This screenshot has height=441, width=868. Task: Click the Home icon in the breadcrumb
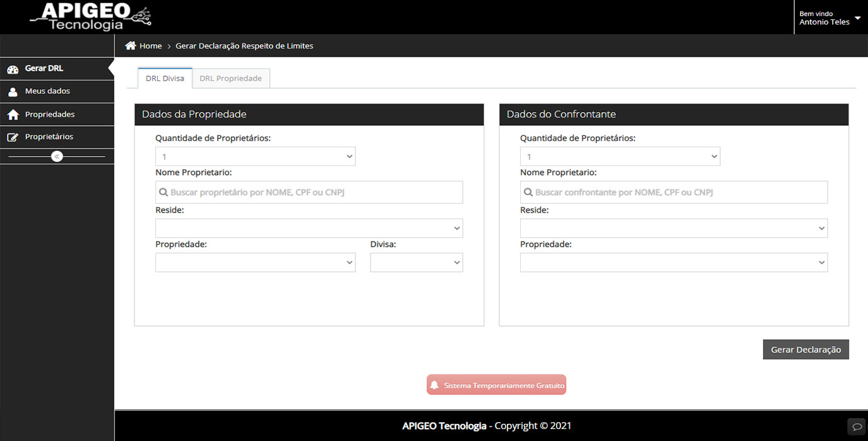coord(131,46)
